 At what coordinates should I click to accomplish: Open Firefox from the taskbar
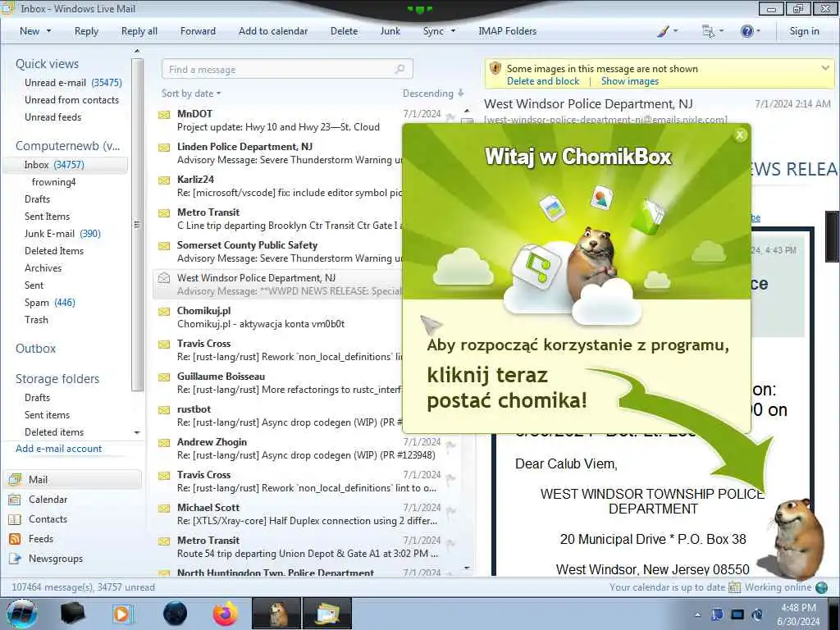(x=226, y=614)
